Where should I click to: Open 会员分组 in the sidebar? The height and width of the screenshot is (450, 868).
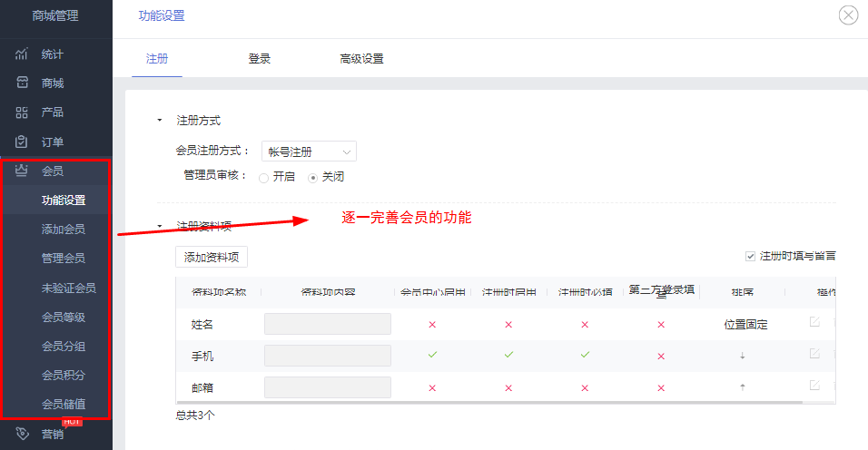64,346
